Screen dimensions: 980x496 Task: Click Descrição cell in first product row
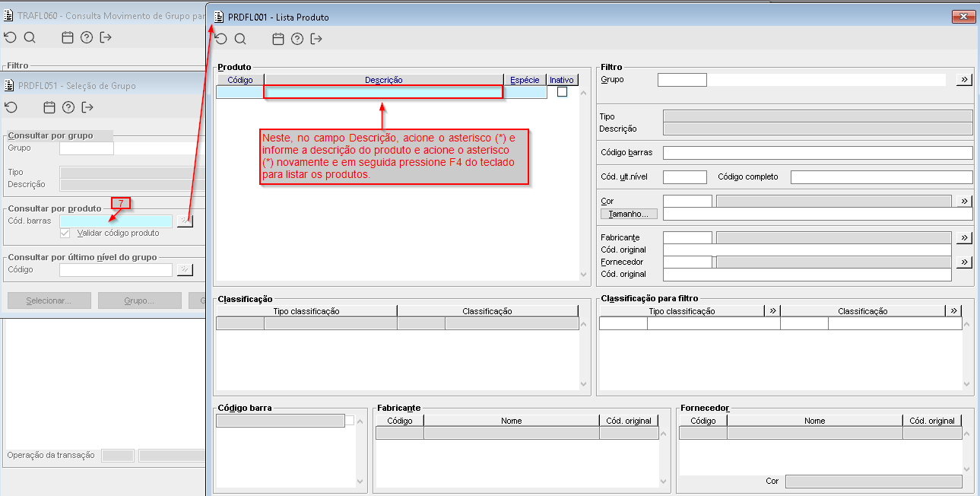[384, 92]
